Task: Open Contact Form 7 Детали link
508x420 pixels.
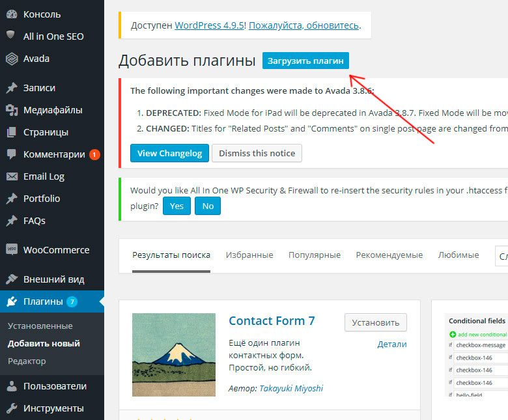Action: 391,344
